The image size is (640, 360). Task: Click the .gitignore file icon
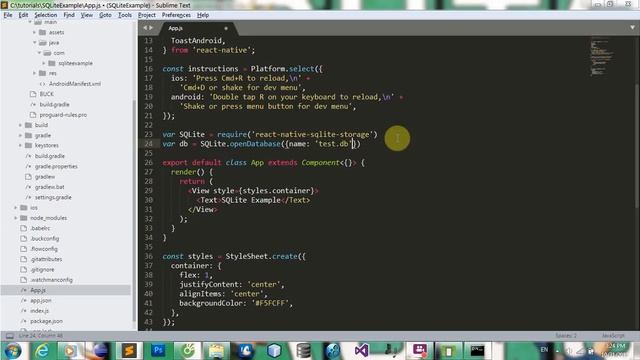tap(24, 269)
